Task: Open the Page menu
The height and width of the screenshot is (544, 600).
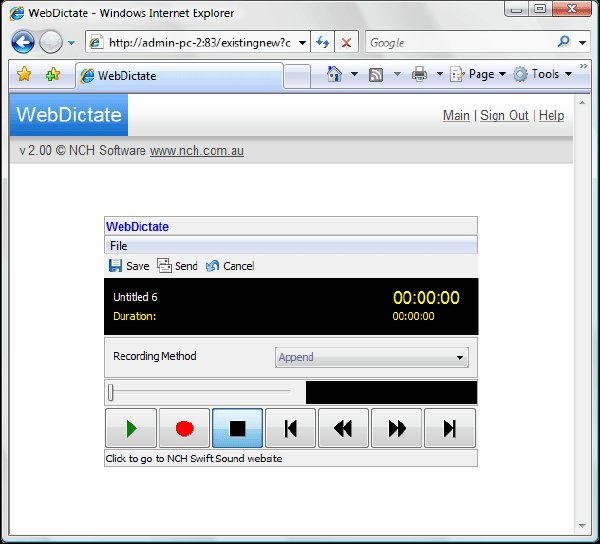Action: point(478,74)
